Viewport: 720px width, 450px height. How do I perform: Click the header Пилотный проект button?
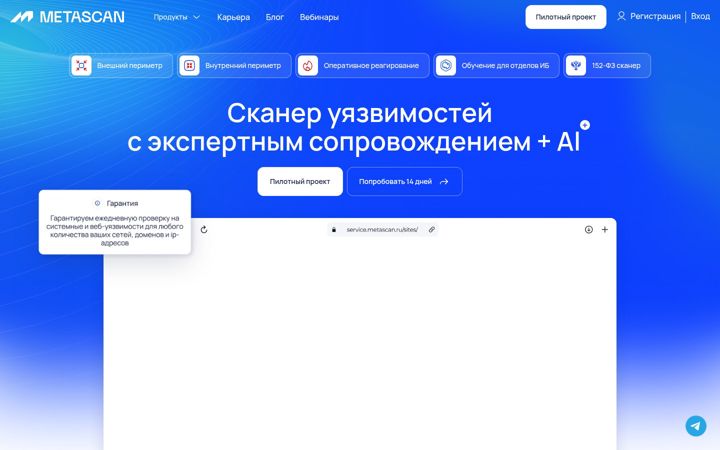[566, 17]
